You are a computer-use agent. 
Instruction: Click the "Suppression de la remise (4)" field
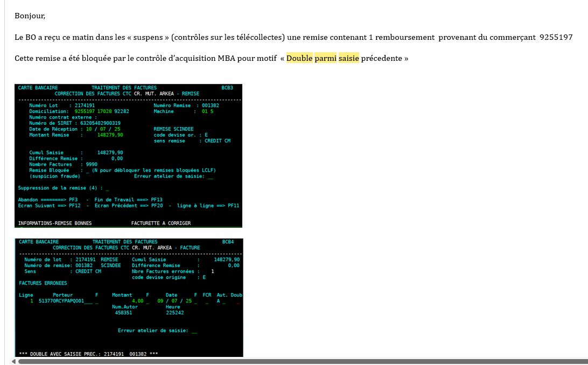coord(107,188)
